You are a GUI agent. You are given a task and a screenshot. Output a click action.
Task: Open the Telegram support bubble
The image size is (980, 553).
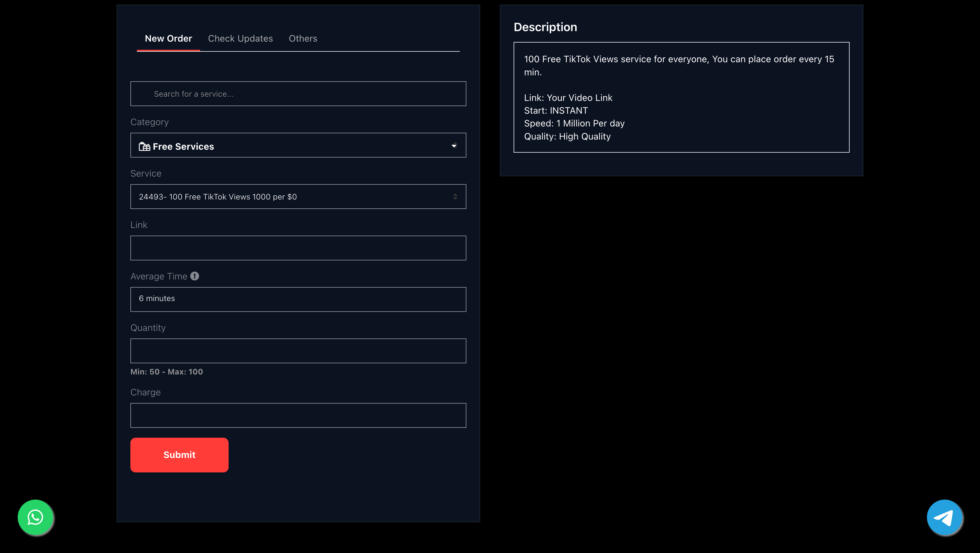click(x=944, y=517)
